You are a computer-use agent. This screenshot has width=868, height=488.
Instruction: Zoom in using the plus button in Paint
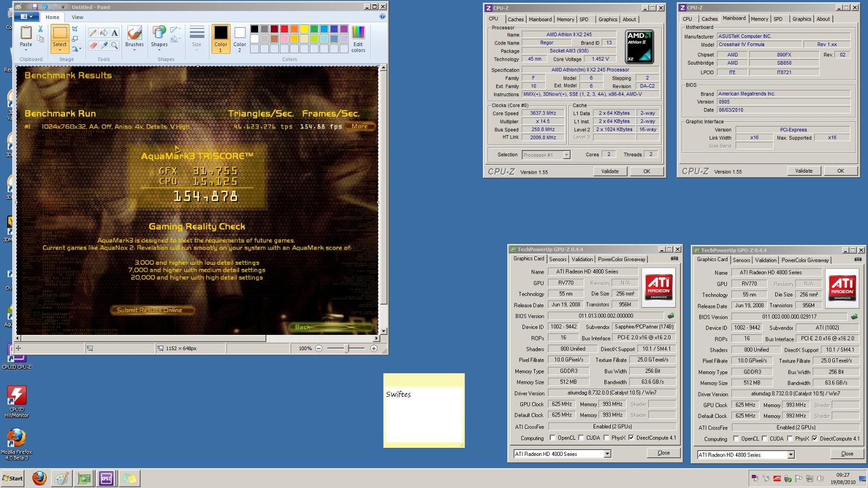pos(374,348)
